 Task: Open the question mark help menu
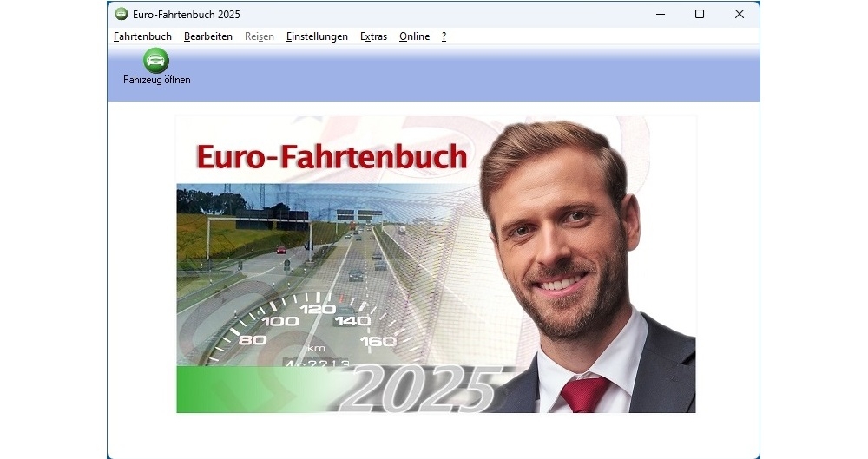click(444, 36)
